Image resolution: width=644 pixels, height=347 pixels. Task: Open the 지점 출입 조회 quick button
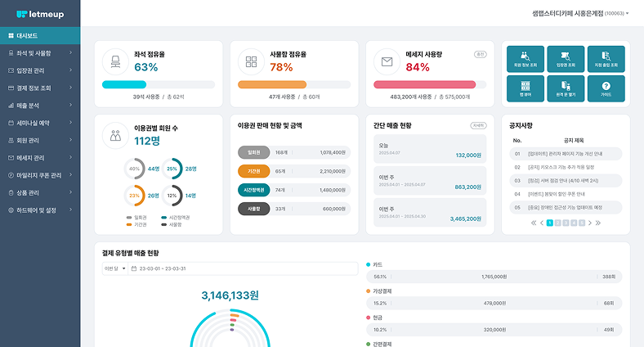[x=606, y=59]
